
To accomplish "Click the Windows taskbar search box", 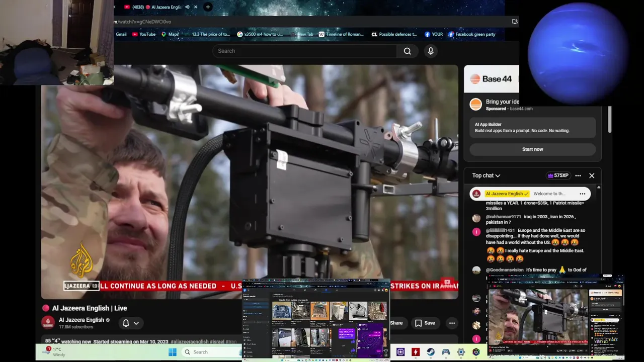I will coord(211,352).
